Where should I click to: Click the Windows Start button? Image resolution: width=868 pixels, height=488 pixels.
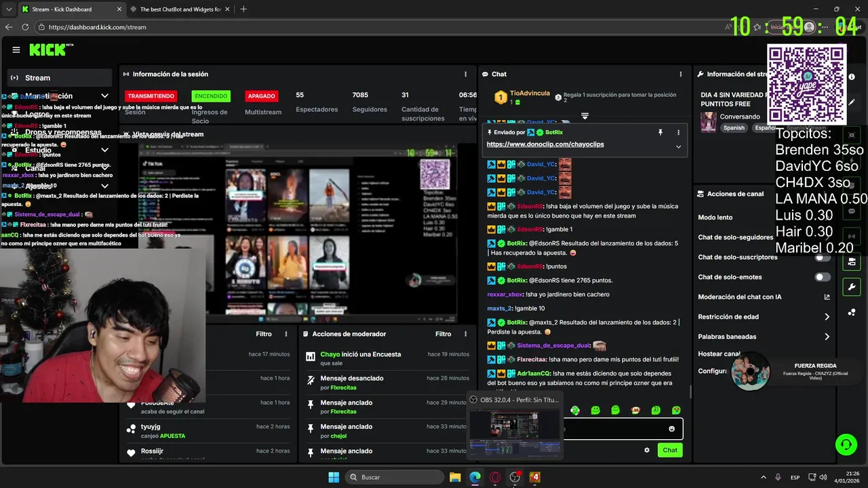click(x=334, y=477)
